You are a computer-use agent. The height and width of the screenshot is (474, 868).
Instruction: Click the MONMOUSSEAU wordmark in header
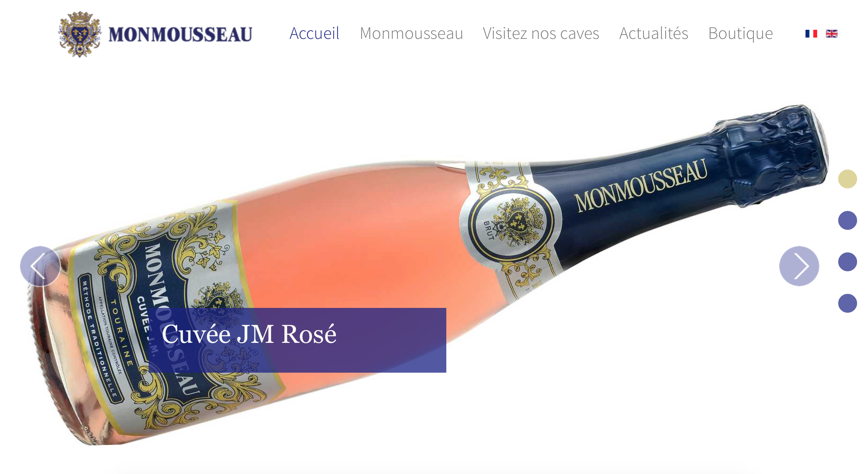coord(180,34)
